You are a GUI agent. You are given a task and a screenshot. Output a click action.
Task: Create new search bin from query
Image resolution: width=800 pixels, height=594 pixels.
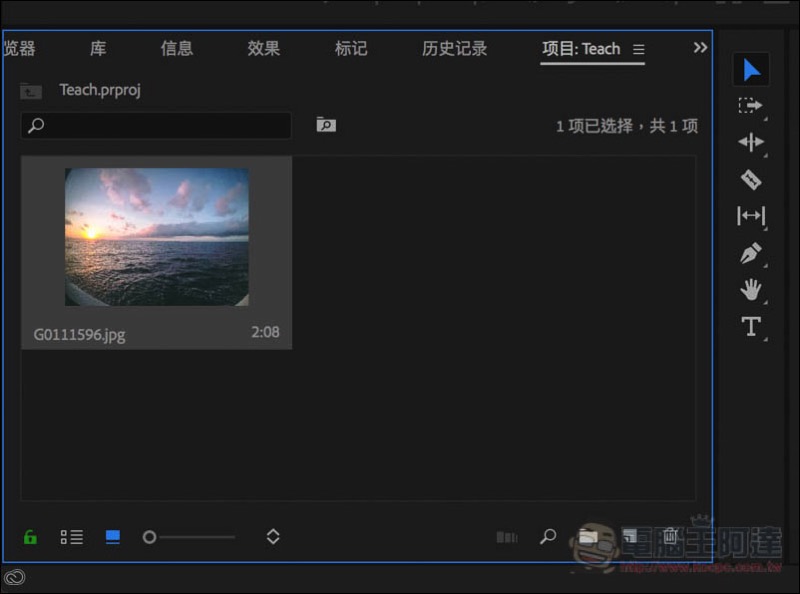pyautogui.click(x=326, y=125)
